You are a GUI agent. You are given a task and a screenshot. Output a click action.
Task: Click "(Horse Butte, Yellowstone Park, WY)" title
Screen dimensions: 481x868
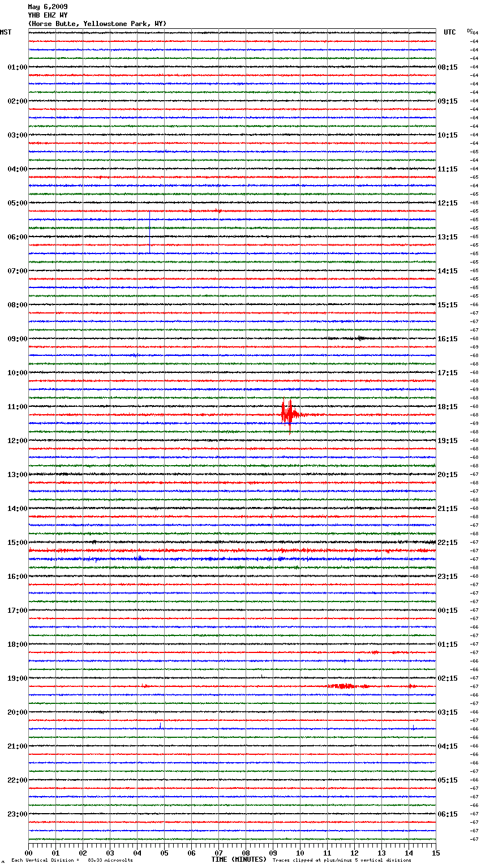97,24
